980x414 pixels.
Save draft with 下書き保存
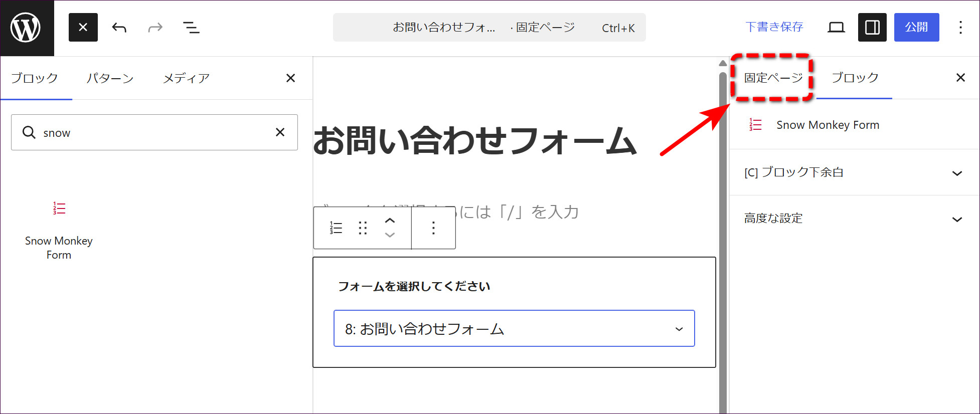pyautogui.click(x=774, y=27)
